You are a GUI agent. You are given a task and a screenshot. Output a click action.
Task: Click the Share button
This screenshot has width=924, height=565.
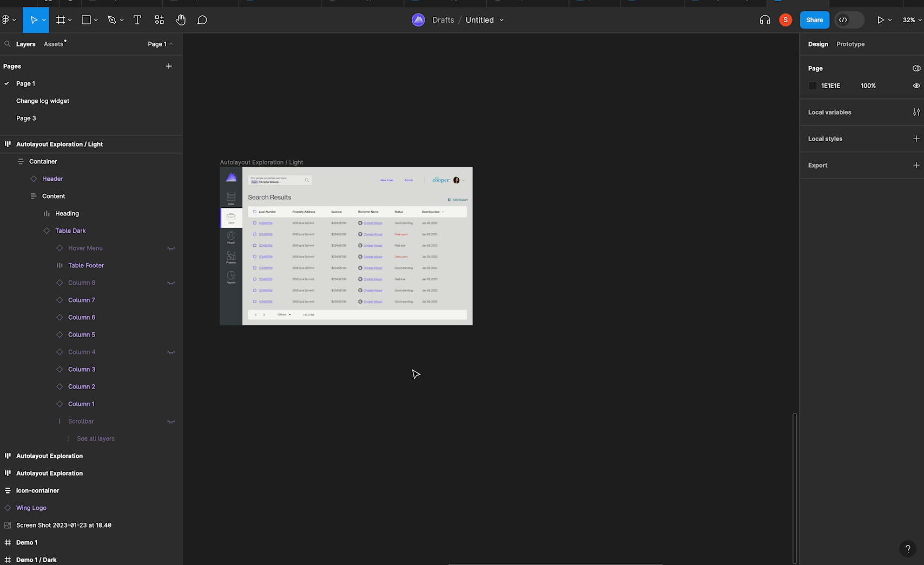[x=814, y=19]
